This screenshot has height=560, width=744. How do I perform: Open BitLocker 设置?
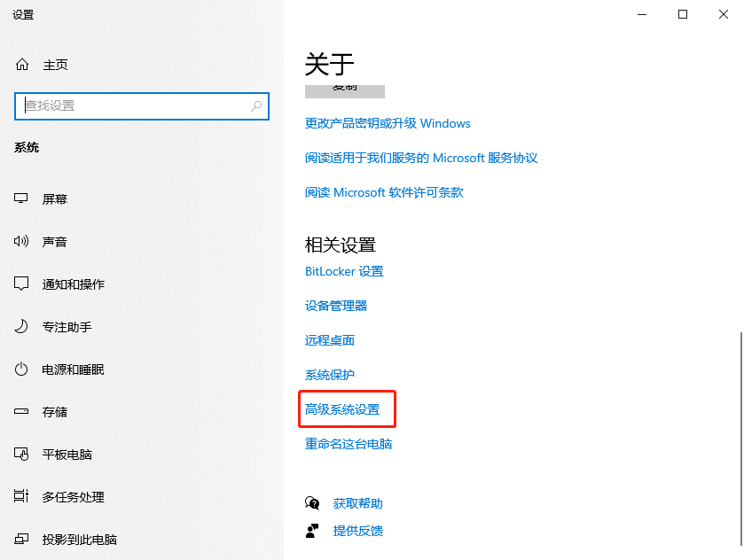coord(344,271)
